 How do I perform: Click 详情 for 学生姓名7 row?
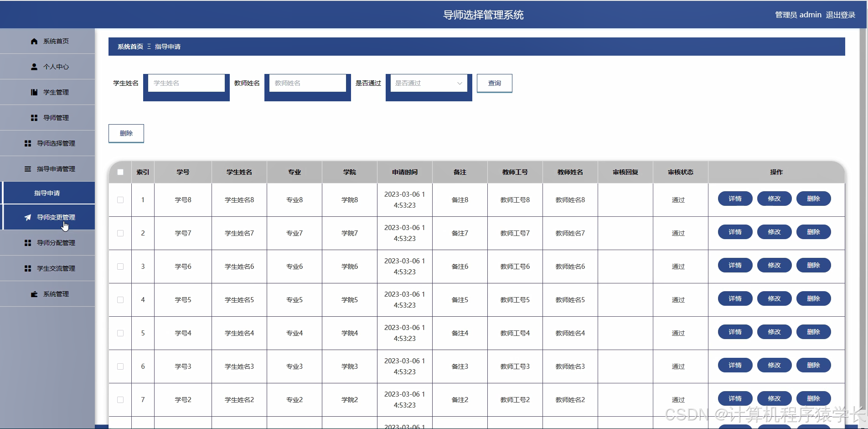pos(735,232)
